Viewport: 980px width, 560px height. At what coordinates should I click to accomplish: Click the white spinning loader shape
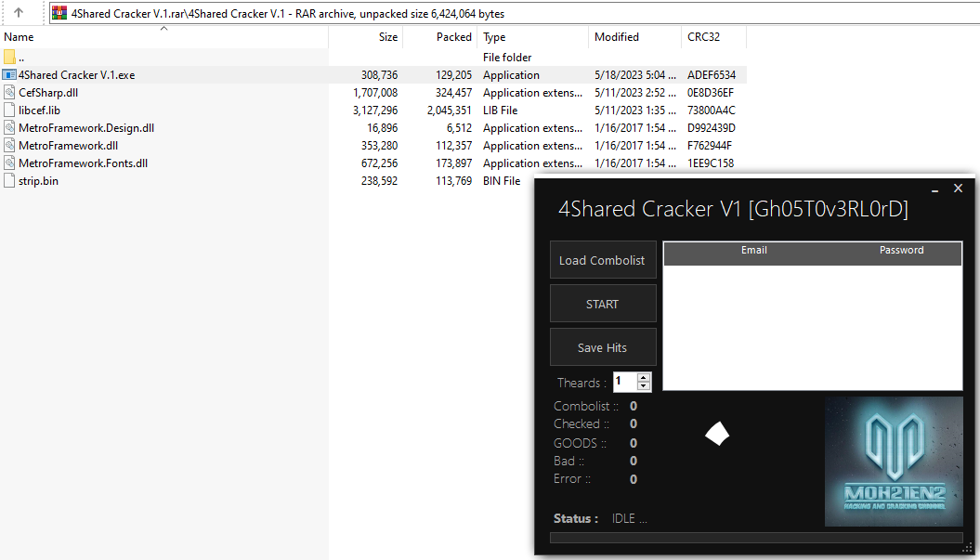point(717,434)
